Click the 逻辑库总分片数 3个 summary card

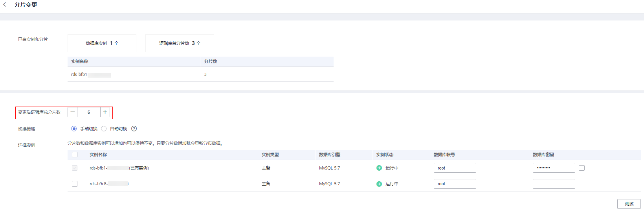coord(180,43)
